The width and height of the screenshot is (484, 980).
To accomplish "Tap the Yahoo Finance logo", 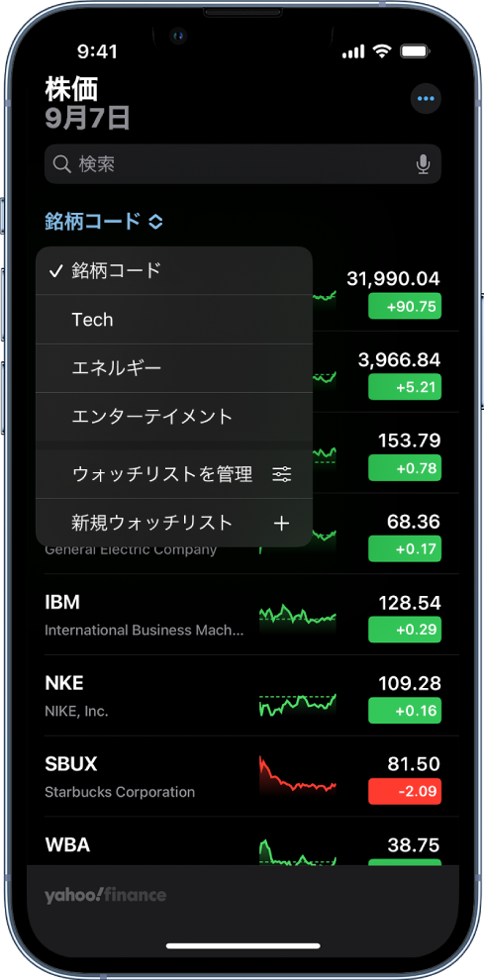I will click(105, 896).
